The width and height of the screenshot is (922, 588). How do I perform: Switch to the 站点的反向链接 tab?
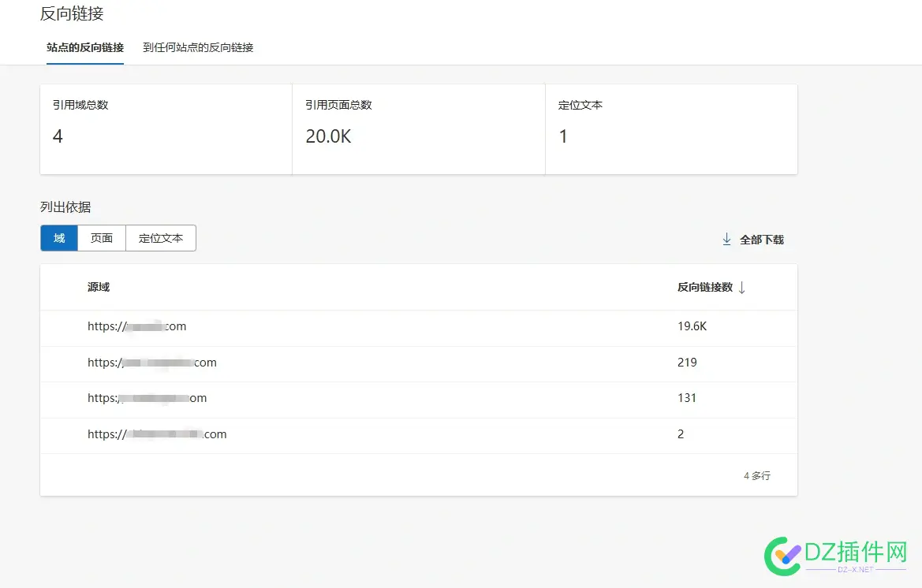pyautogui.click(x=85, y=47)
